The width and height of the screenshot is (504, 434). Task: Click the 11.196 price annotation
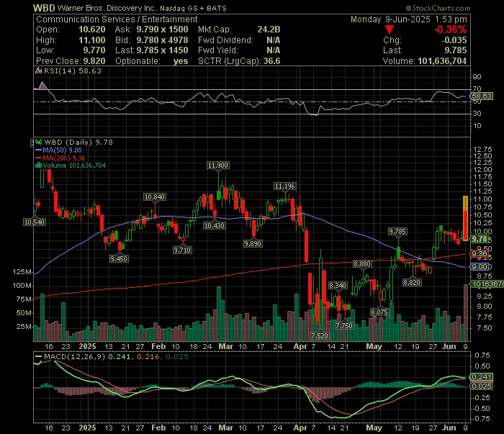(285, 186)
